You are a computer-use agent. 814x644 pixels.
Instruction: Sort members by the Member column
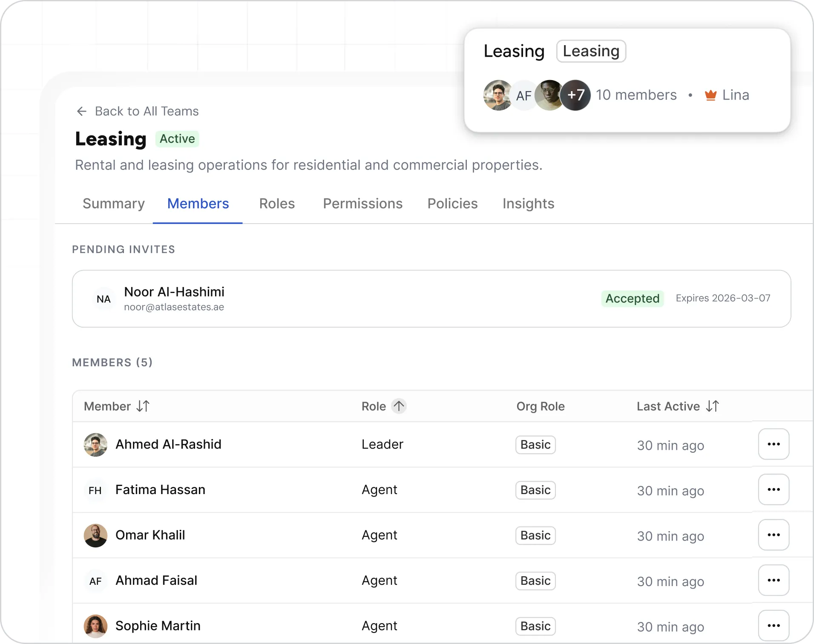pyautogui.click(x=143, y=406)
